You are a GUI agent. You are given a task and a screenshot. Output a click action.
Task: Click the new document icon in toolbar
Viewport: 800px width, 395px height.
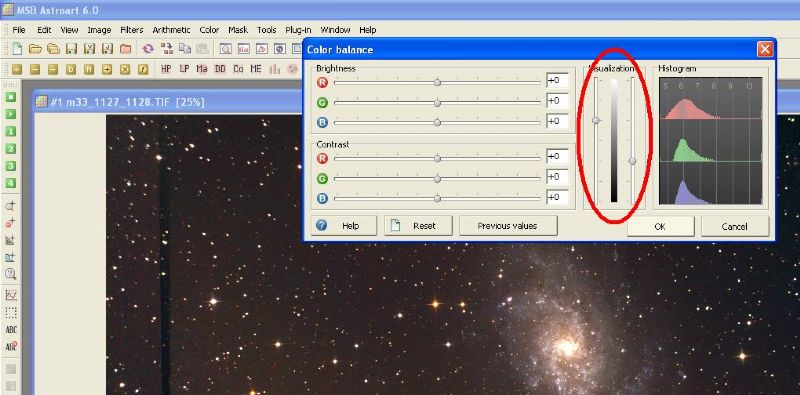point(17,49)
